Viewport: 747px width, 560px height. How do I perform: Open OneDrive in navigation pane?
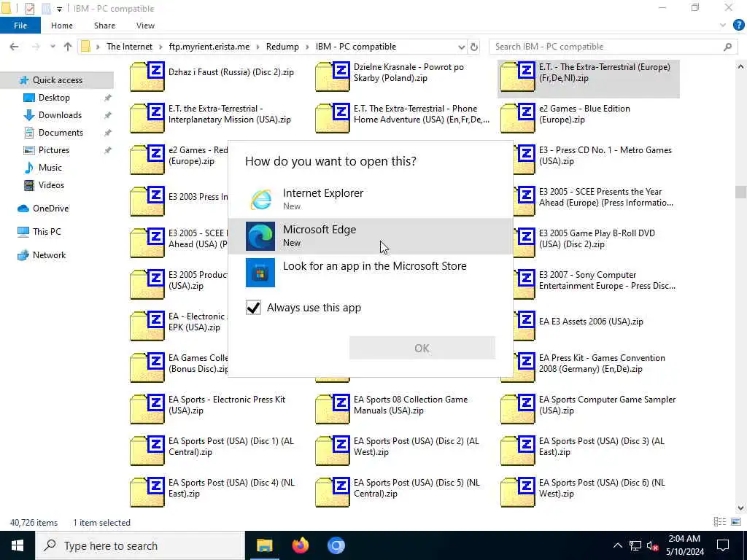pos(50,209)
